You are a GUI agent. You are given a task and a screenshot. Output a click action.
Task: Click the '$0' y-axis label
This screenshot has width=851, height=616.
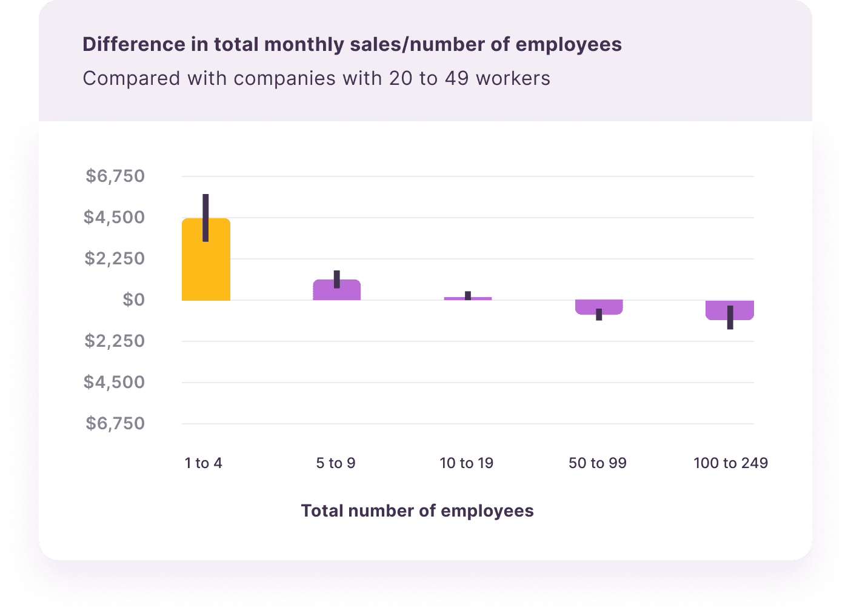click(134, 300)
